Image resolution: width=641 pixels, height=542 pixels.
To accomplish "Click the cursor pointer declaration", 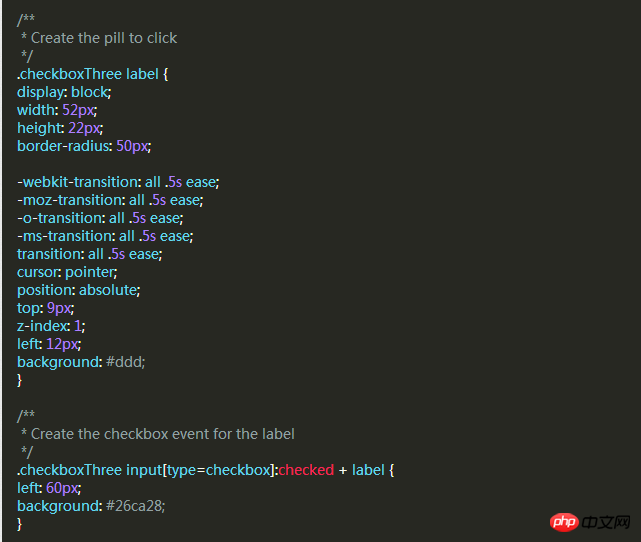I will 67,272.
